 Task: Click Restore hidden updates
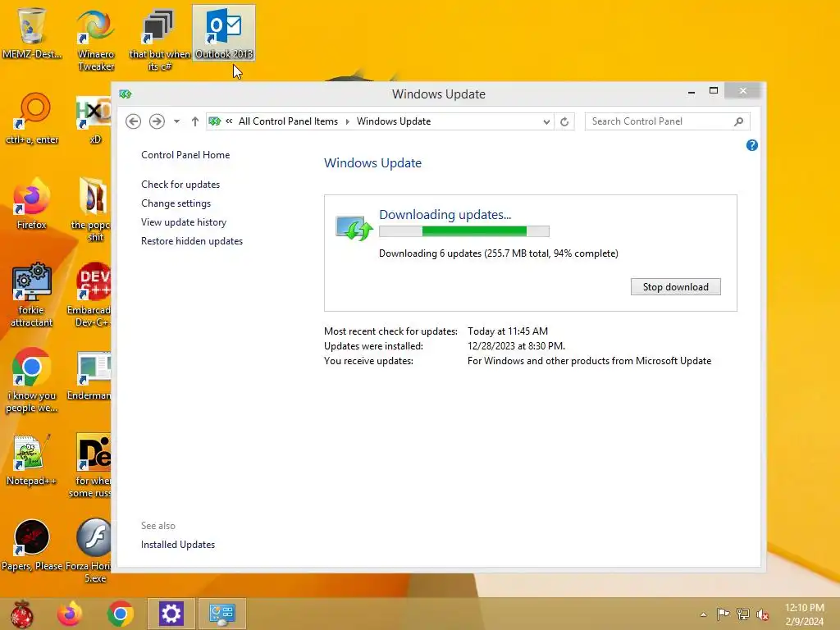[192, 241]
